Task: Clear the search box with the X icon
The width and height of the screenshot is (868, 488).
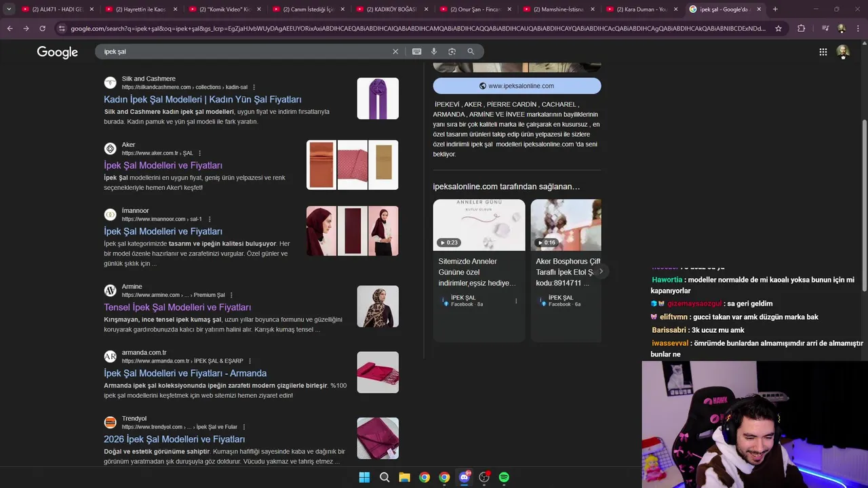Action: point(395,52)
